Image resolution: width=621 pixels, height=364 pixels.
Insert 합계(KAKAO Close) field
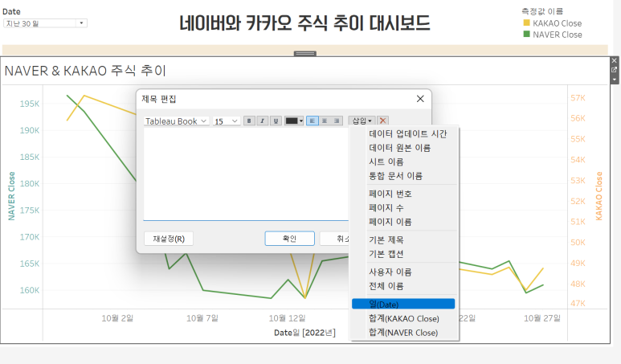[x=403, y=318]
